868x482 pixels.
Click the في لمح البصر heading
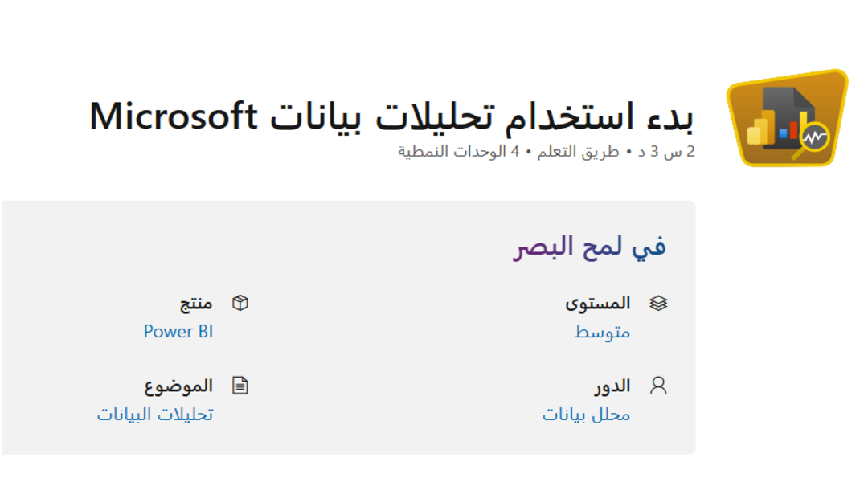pyautogui.click(x=590, y=247)
